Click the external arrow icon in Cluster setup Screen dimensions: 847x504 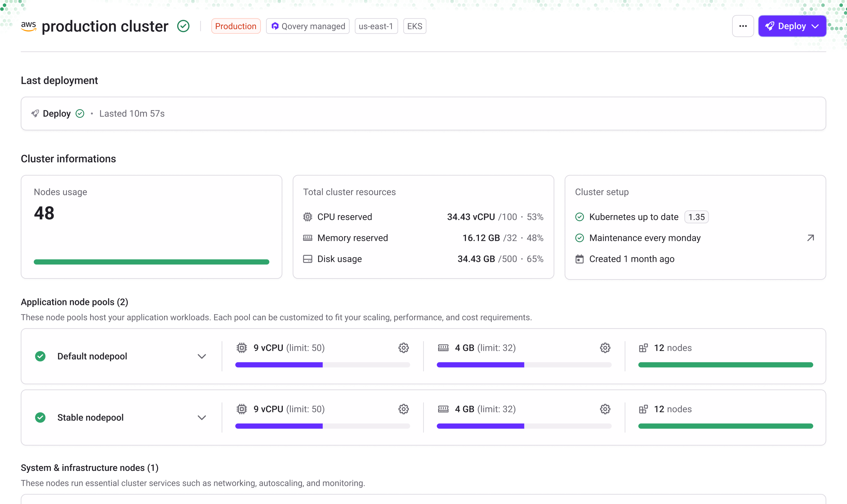(811, 238)
